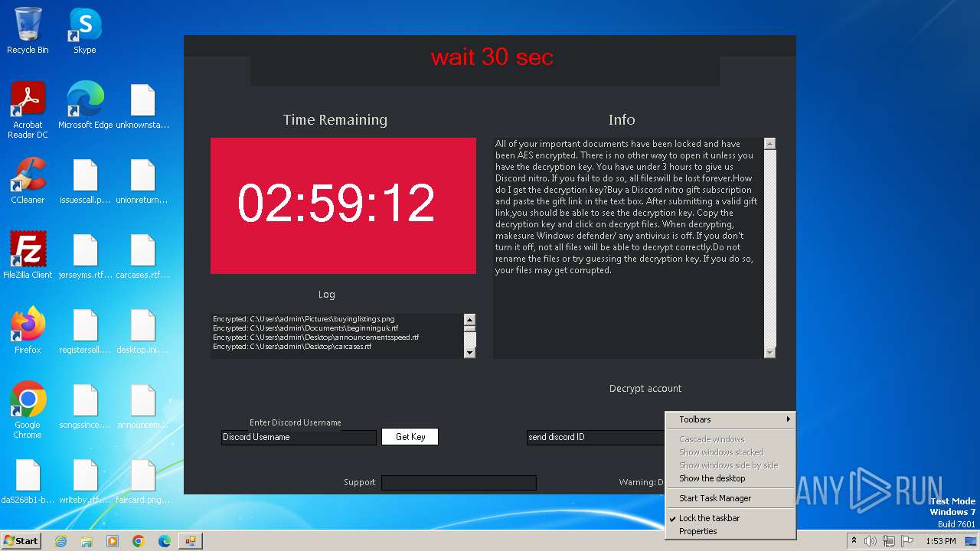Open taskbar Properties from context menu

tap(730, 531)
